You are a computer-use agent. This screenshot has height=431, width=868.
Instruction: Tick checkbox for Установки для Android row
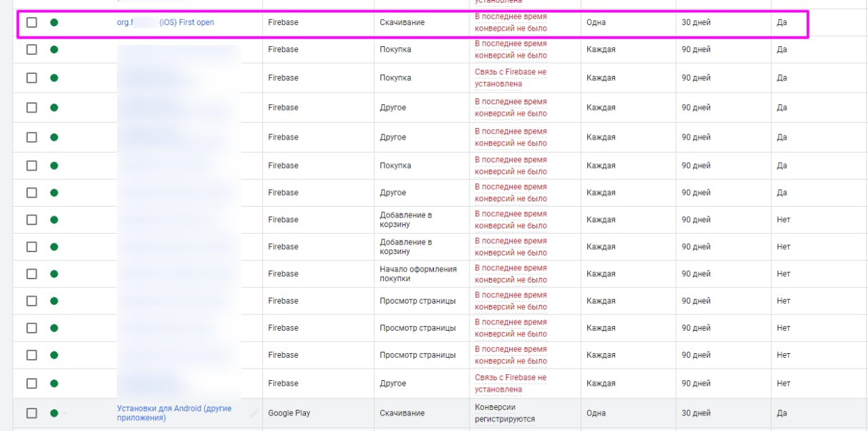tap(32, 413)
